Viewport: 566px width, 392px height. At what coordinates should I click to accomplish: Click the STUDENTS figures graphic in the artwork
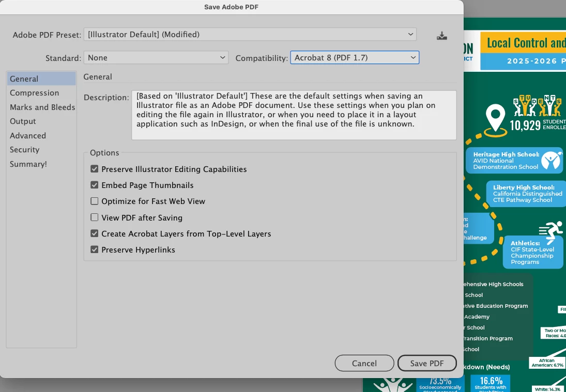pyautogui.click(x=538, y=105)
